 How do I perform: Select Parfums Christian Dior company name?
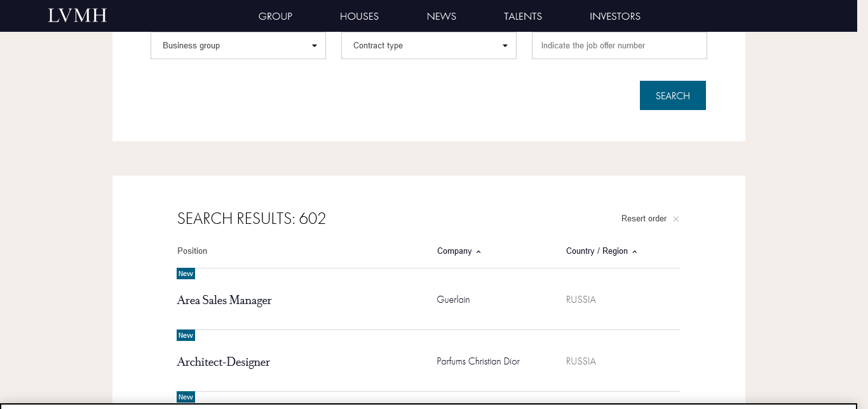pyautogui.click(x=478, y=361)
